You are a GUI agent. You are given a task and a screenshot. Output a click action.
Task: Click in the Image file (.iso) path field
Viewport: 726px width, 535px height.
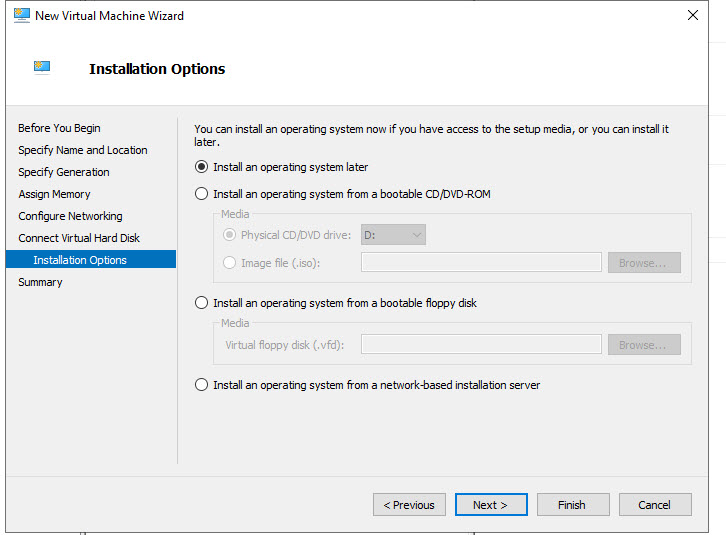(x=481, y=263)
